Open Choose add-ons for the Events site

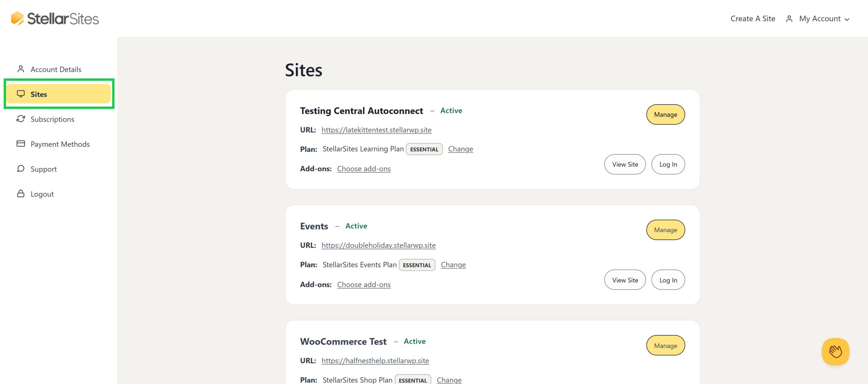tap(363, 284)
